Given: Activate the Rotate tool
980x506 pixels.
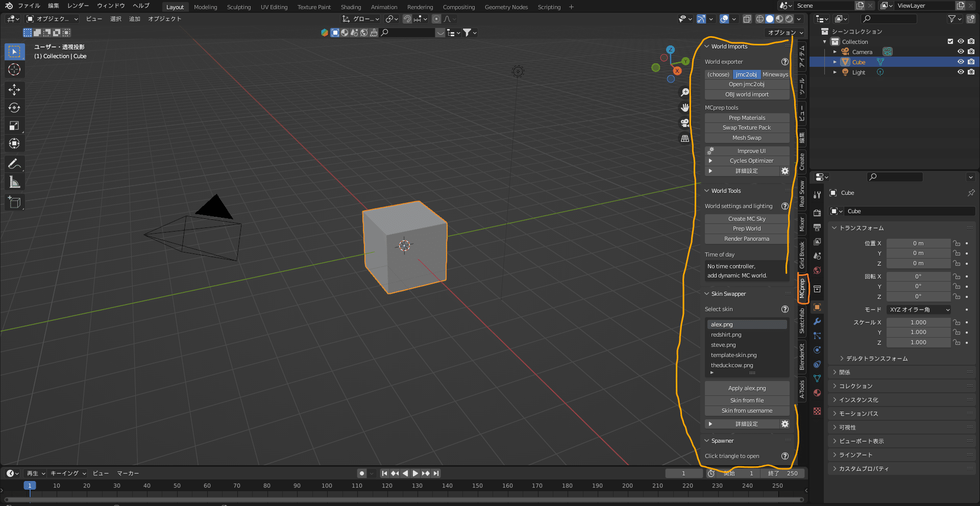Looking at the screenshot, I should point(14,108).
